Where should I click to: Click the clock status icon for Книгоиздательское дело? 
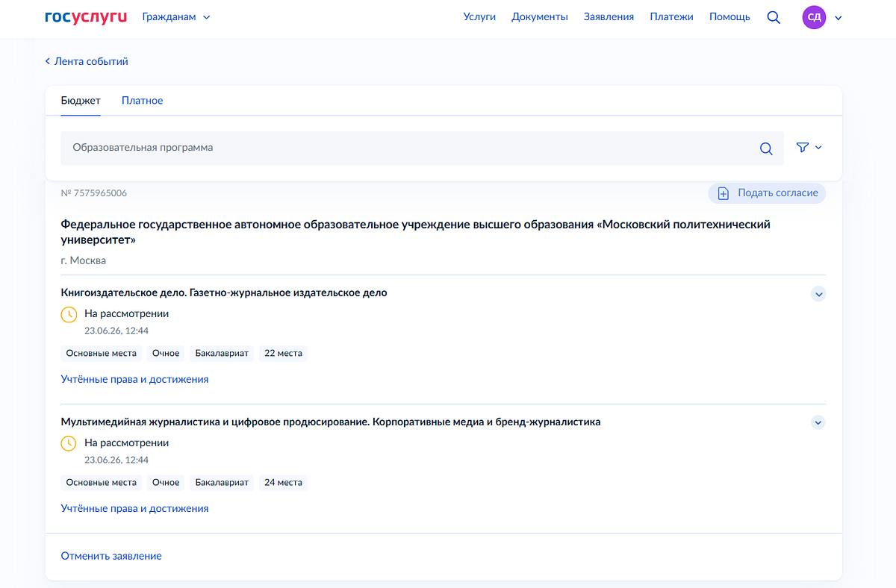(69, 314)
